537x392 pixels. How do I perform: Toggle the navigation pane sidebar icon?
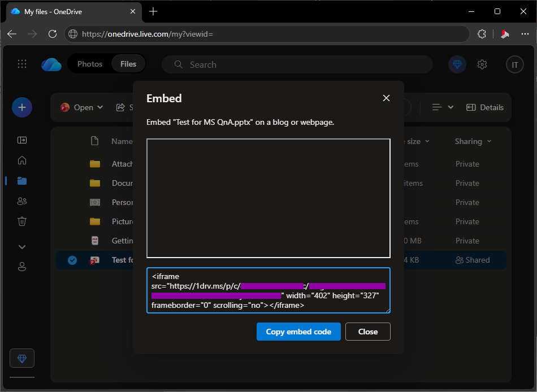tap(22, 140)
